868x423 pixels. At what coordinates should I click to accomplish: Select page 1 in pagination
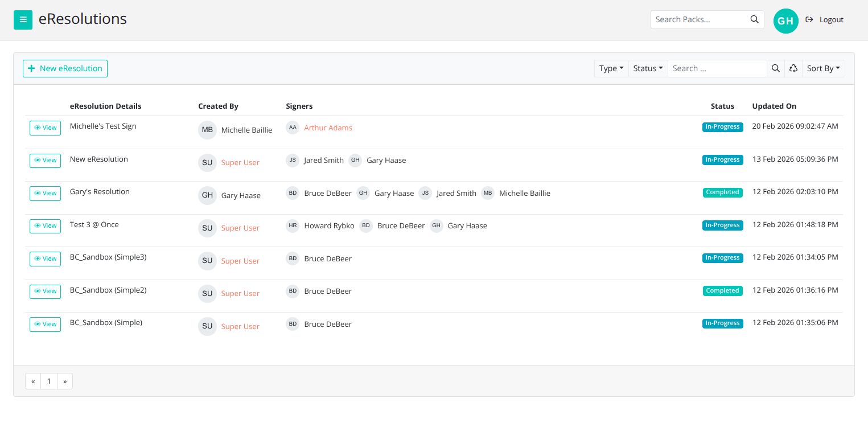click(x=49, y=381)
